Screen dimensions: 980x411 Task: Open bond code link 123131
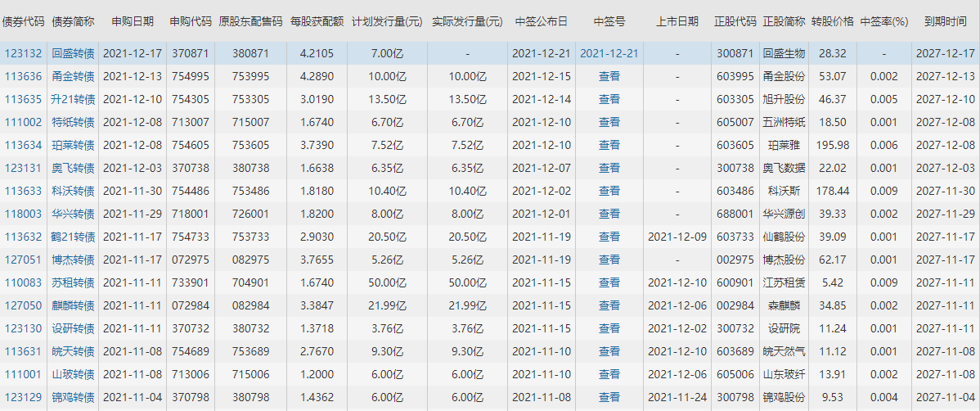[x=23, y=168]
